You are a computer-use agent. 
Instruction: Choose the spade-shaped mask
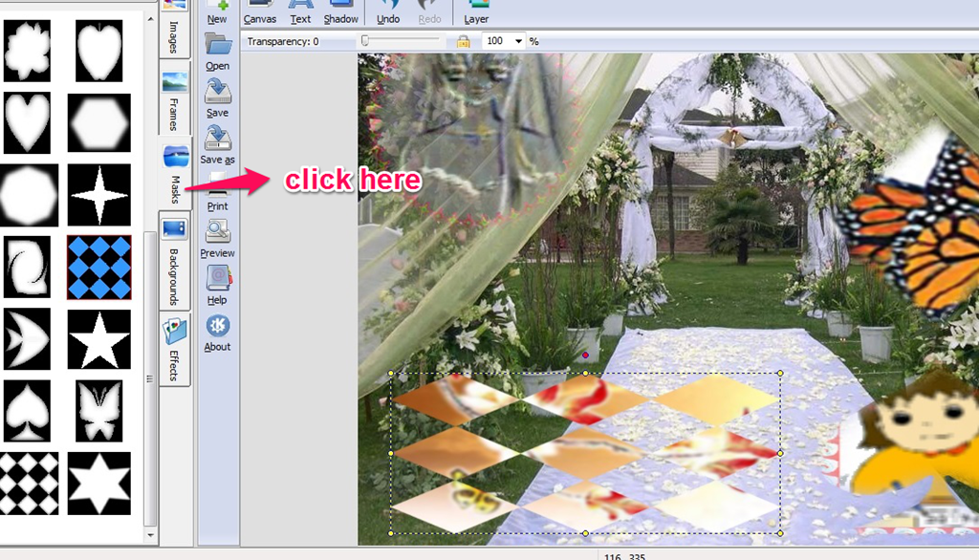pyautogui.click(x=27, y=412)
